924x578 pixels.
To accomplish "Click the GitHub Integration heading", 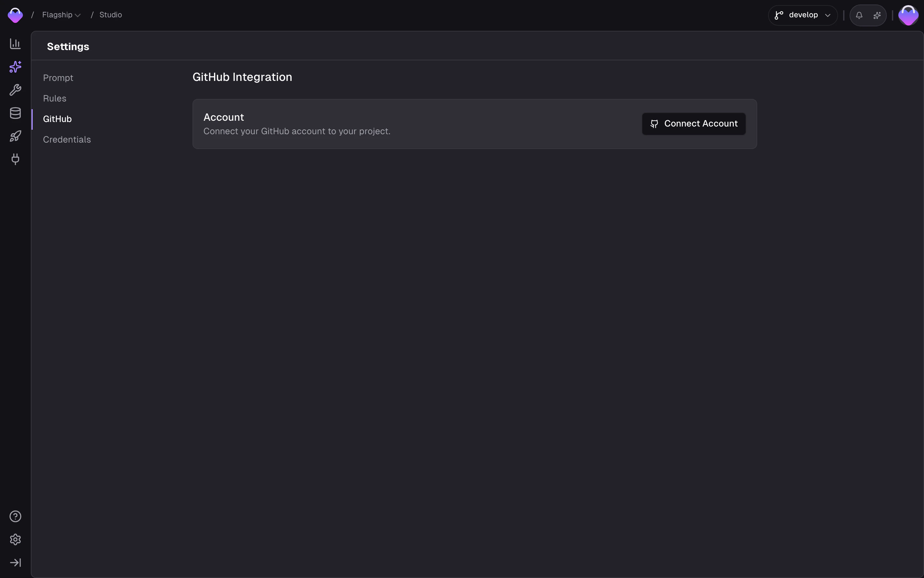I will pos(242,77).
